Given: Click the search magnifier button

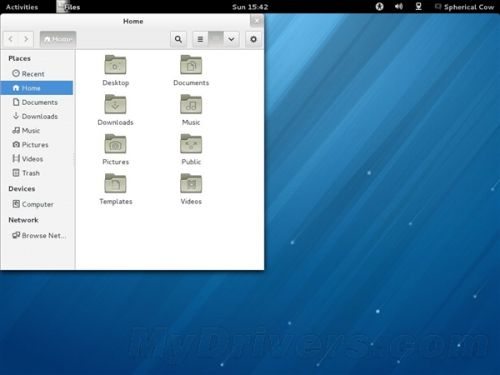Looking at the screenshot, I should [x=178, y=39].
